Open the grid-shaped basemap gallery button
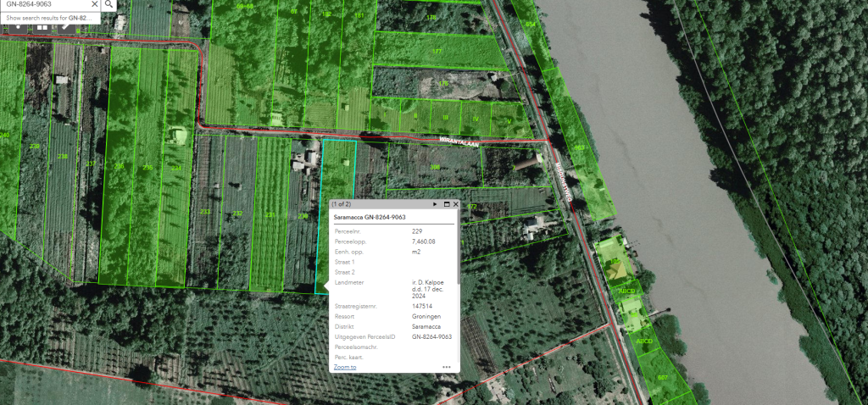The image size is (868, 405). point(41,26)
